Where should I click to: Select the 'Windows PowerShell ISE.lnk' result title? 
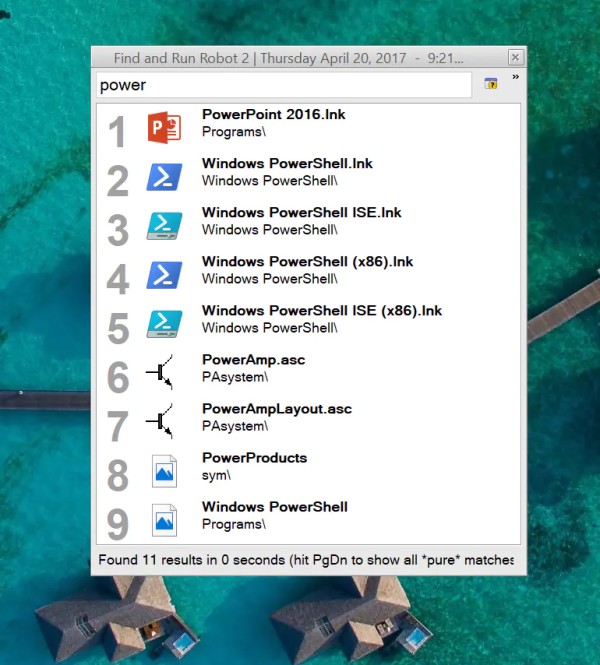301,212
